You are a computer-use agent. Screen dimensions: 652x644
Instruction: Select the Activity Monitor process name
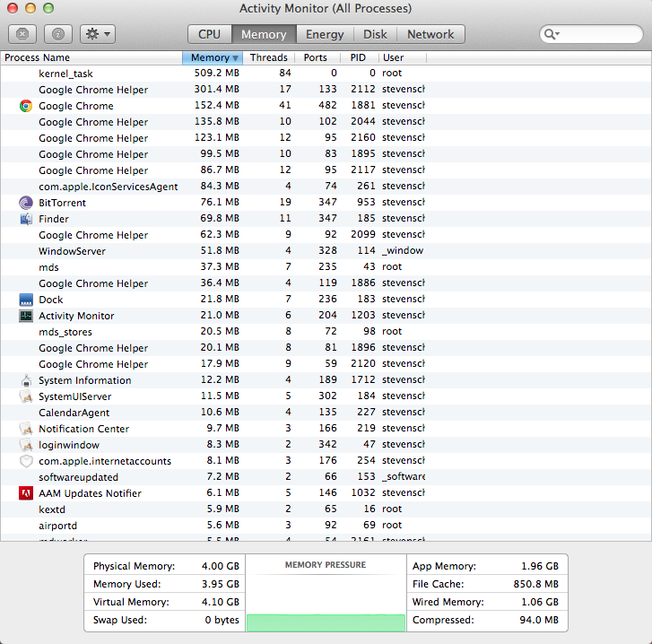pyautogui.click(x=76, y=316)
